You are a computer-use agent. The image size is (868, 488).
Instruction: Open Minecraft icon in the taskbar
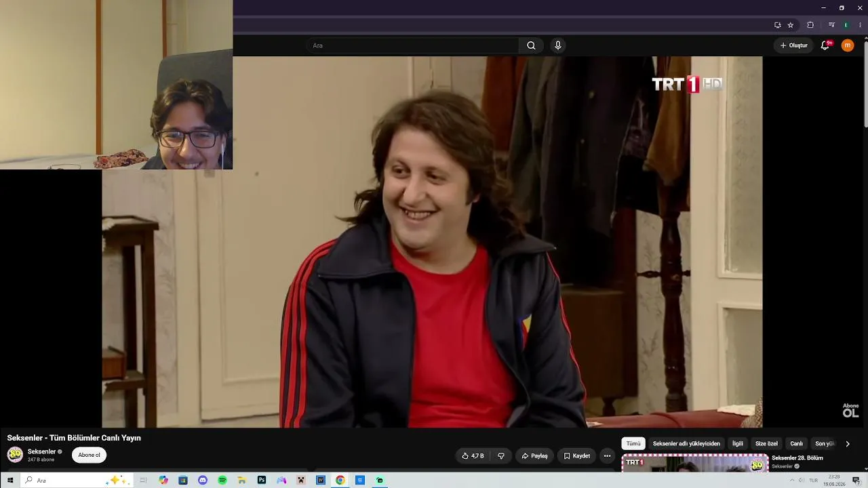301,480
